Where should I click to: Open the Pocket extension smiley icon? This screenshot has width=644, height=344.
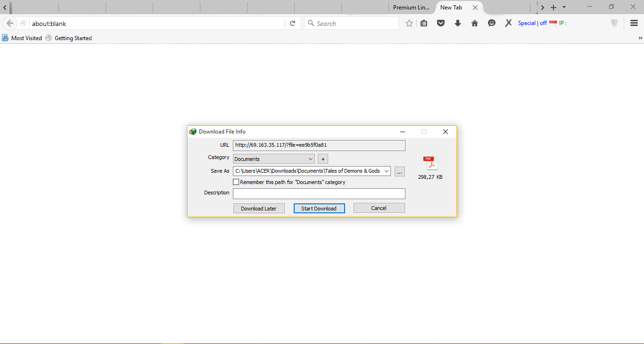492,23
